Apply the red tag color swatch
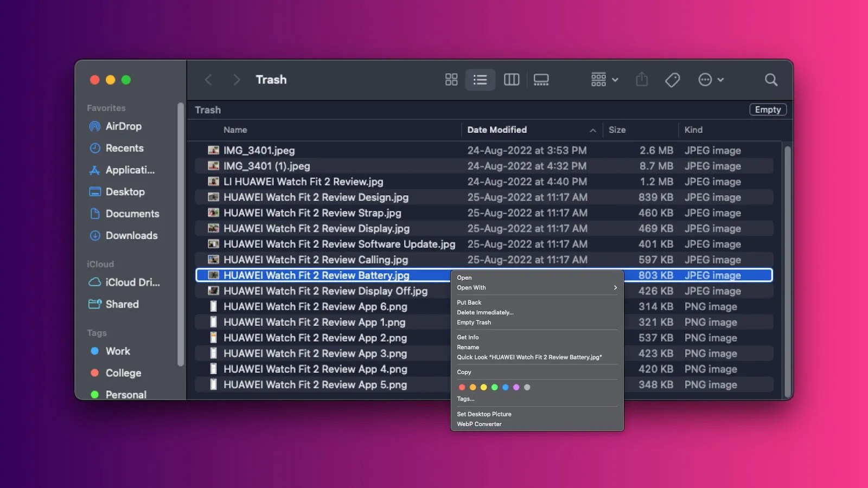The height and width of the screenshot is (488, 868). pos(462,387)
